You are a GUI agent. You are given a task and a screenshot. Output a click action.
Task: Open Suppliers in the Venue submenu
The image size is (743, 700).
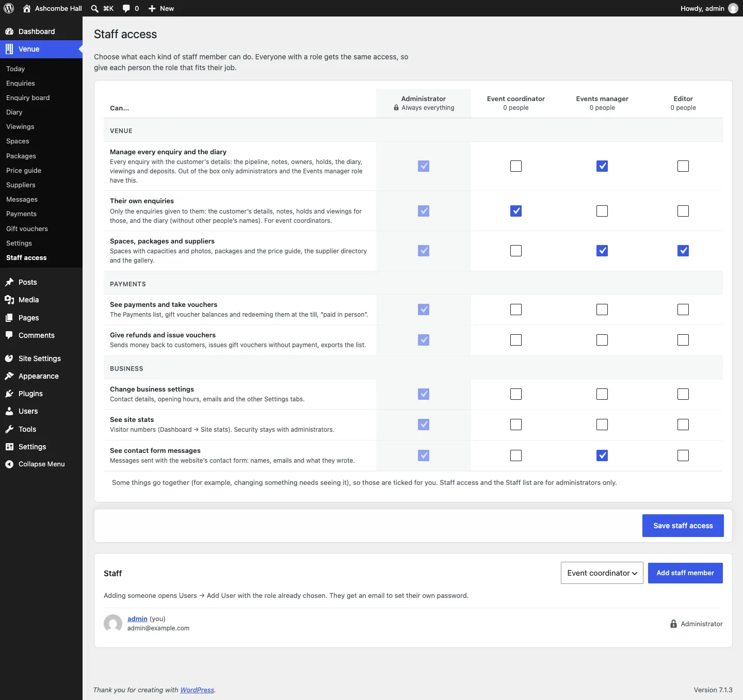tap(21, 185)
